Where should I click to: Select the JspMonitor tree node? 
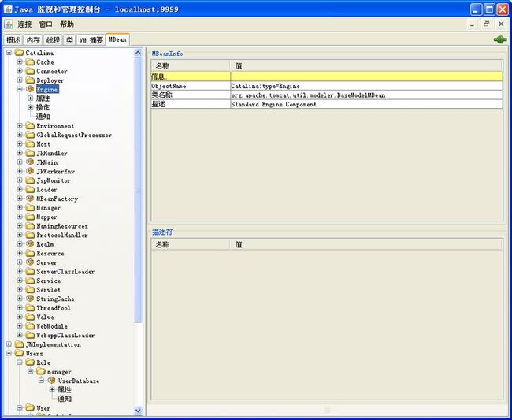coord(54,180)
